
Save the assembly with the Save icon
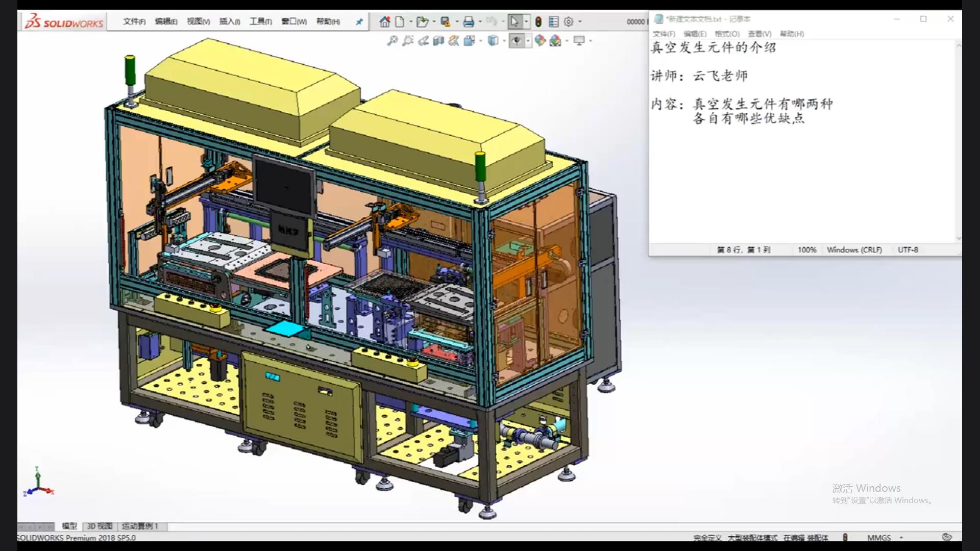tap(446, 21)
